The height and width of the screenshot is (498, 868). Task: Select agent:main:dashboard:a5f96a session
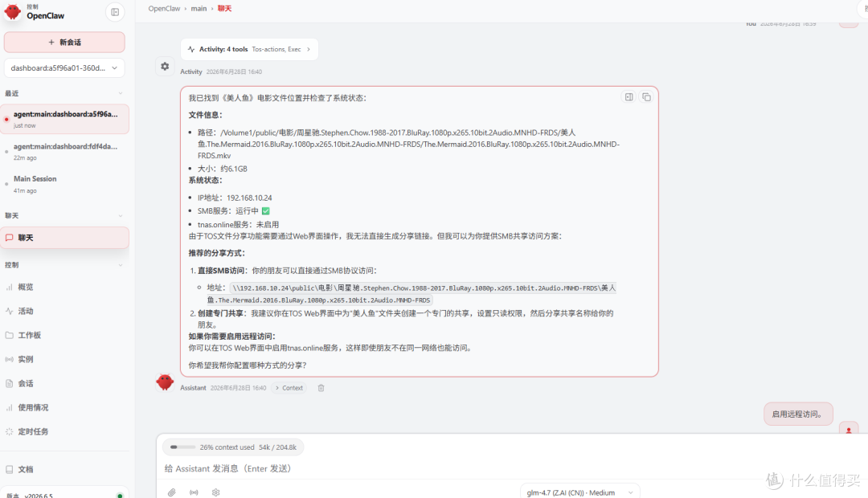click(65, 119)
